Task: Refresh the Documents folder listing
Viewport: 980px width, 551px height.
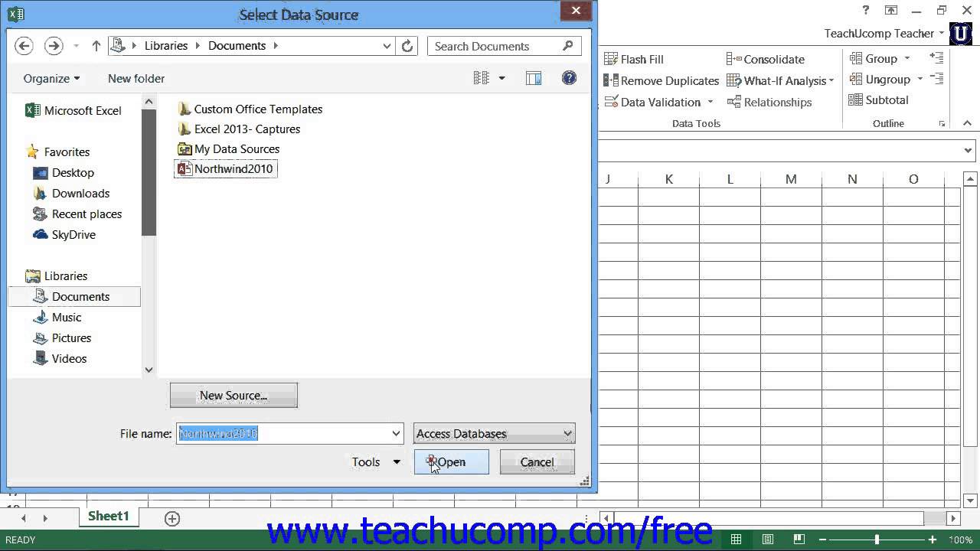Action: pyautogui.click(x=407, y=46)
